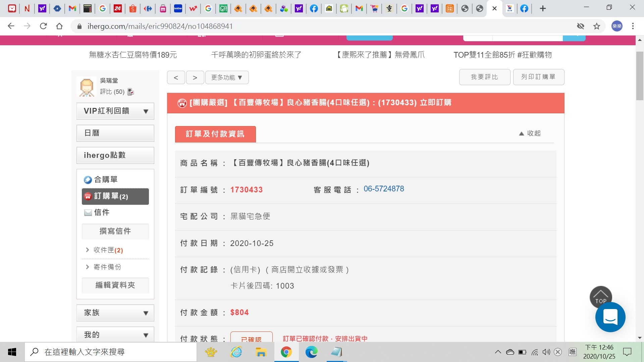Open Microsoft Edge from the taskbar

click(x=311, y=352)
